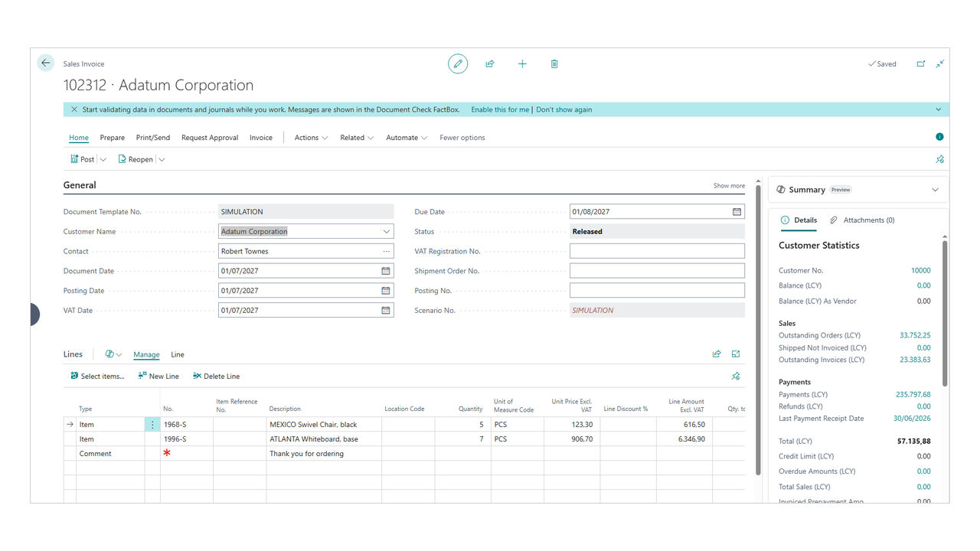Click the pencil edit icon
This screenshot has width=980, height=551.
pos(458,64)
